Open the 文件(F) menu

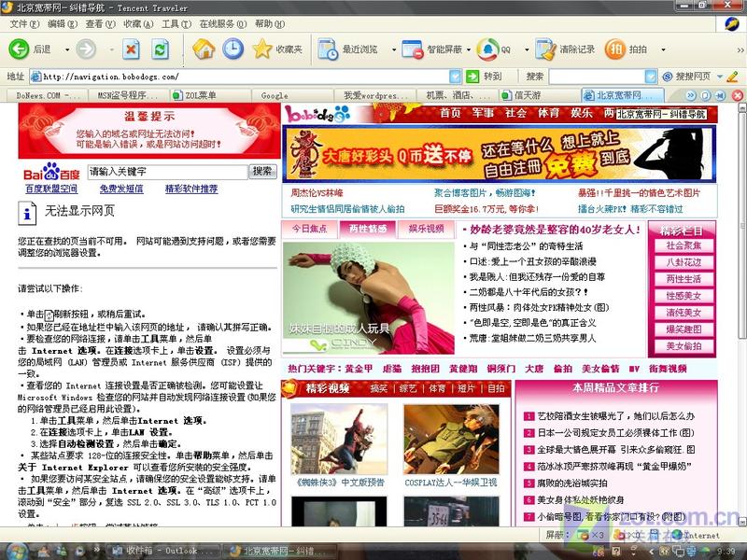(x=24, y=24)
